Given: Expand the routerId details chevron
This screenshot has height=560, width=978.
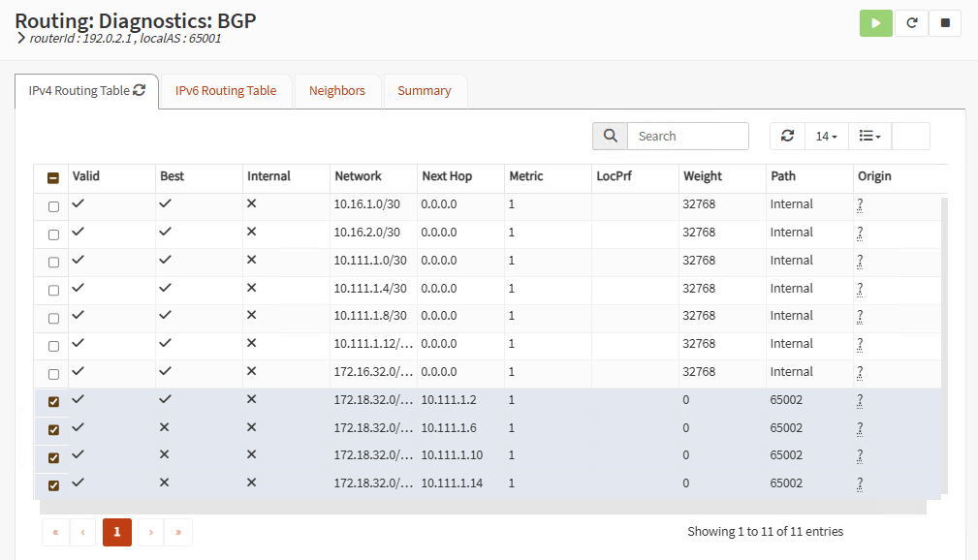Looking at the screenshot, I should click(x=21, y=39).
